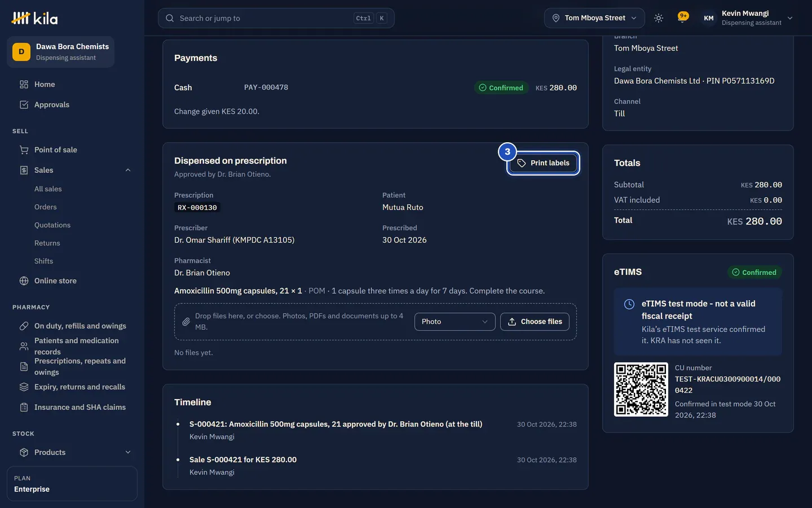Focus the Search or jump to field
This screenshot has width=812, height=508.
(x=276, y=18)
